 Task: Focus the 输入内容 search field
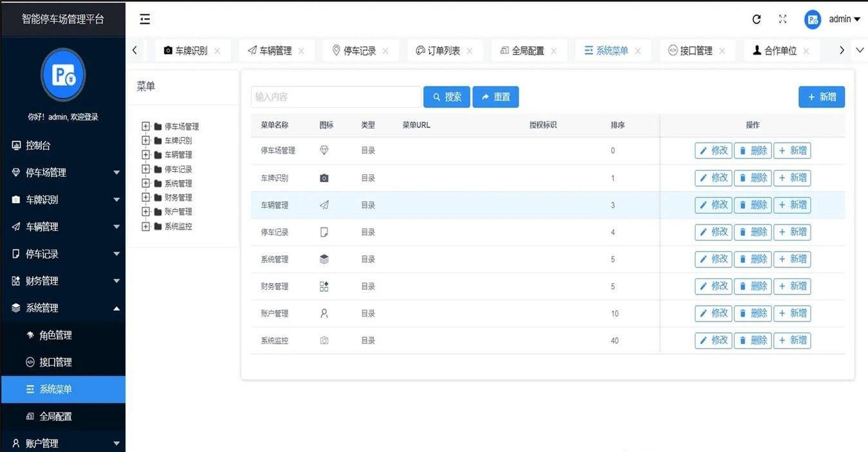coord(336,97)
